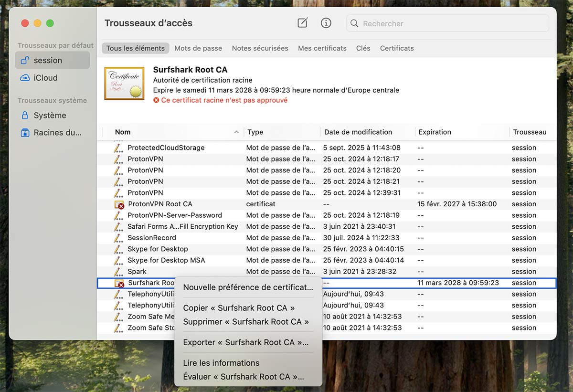Click the large Surfshark certificate thumbnail

click(x=124, y=84)
